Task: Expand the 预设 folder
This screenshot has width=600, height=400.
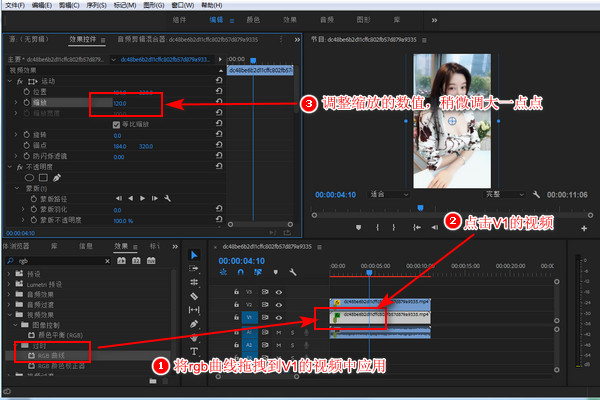Action: (9, 274)
